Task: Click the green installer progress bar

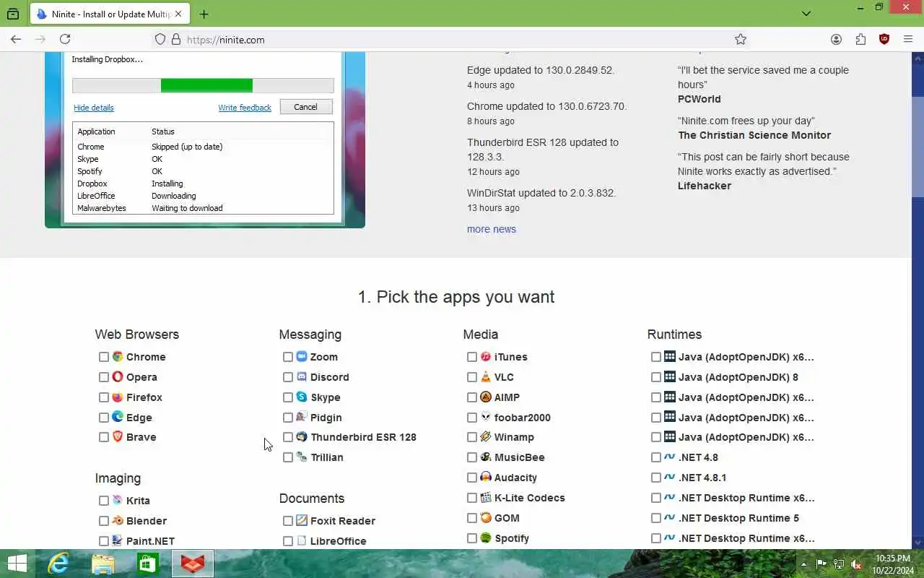Action: 206,85
